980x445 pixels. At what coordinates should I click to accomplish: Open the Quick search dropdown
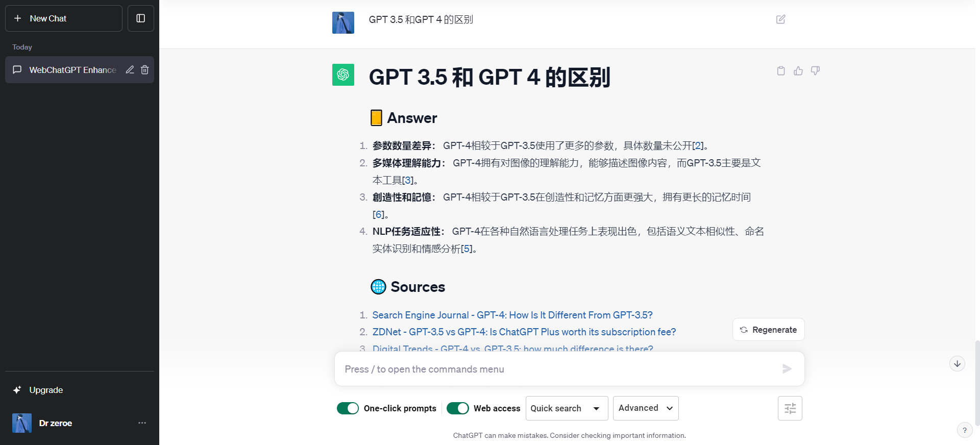[567, 408]
